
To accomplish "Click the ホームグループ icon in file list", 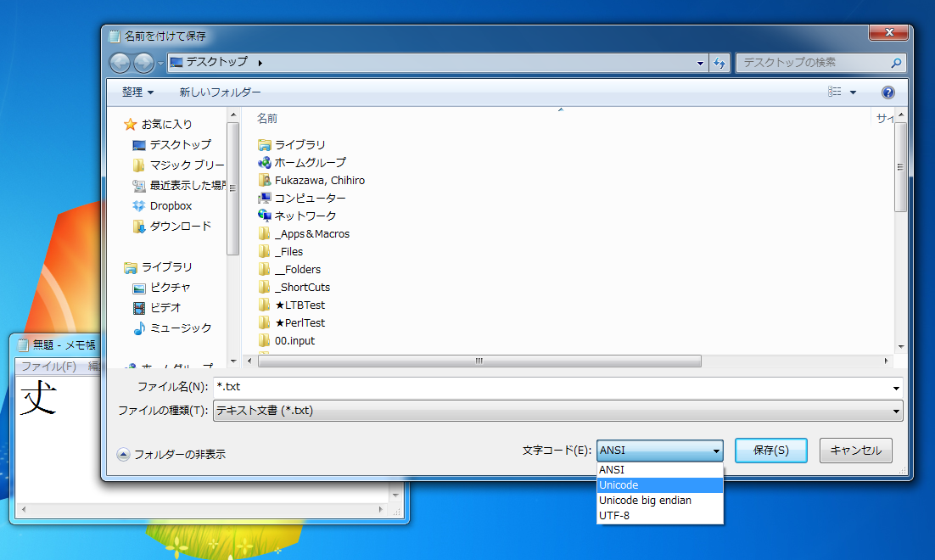I will [x=264, y=162].
